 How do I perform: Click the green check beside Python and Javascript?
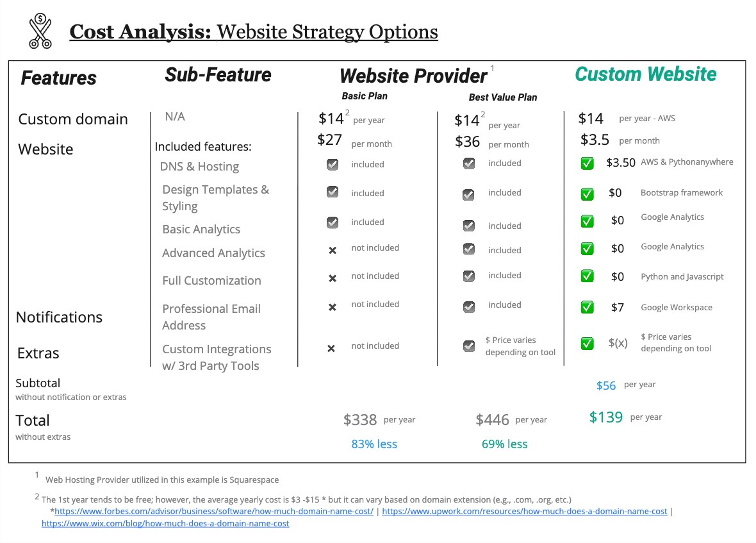point(587,276)
